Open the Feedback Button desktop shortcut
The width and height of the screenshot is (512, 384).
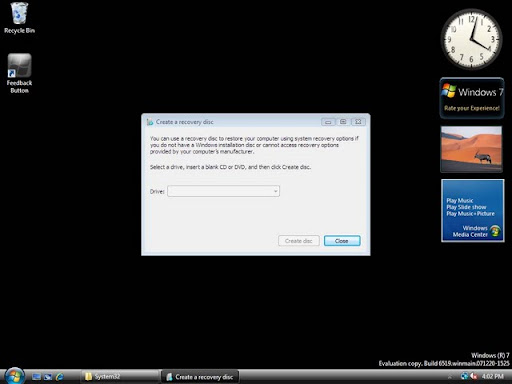[x=19, y=73]
